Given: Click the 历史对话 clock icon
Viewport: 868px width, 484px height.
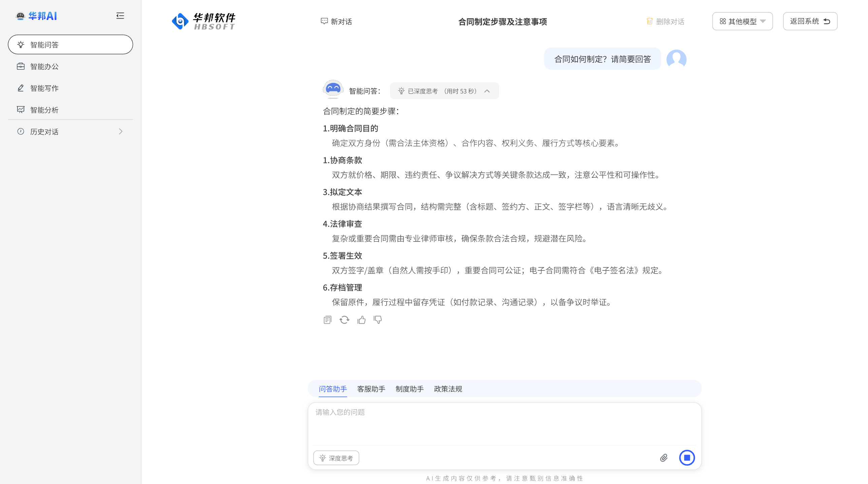Looking at the screenshot, I should 21,131.
